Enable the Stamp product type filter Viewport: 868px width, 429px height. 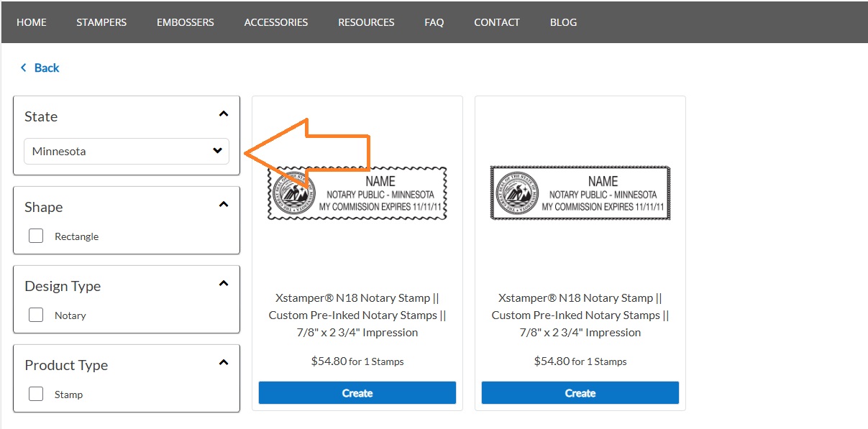tap(35, 394)
